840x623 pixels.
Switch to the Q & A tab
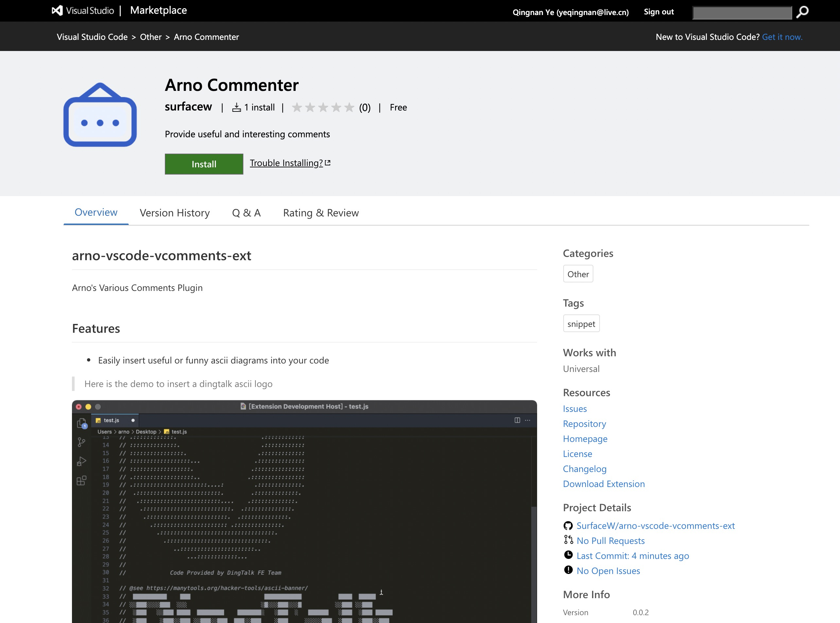point(246,213)
